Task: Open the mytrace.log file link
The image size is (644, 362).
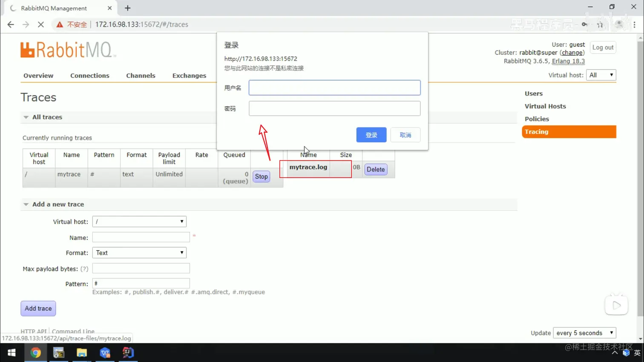Action: coord(308,167)
